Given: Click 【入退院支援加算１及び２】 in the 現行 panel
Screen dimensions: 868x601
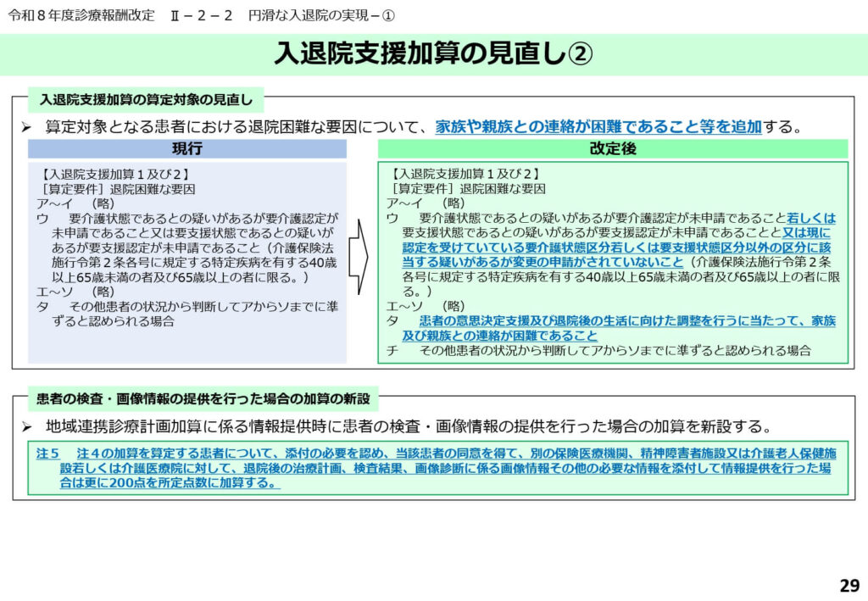Looking at the screenshot, I should pyautogui.click(x=114, y=175).
